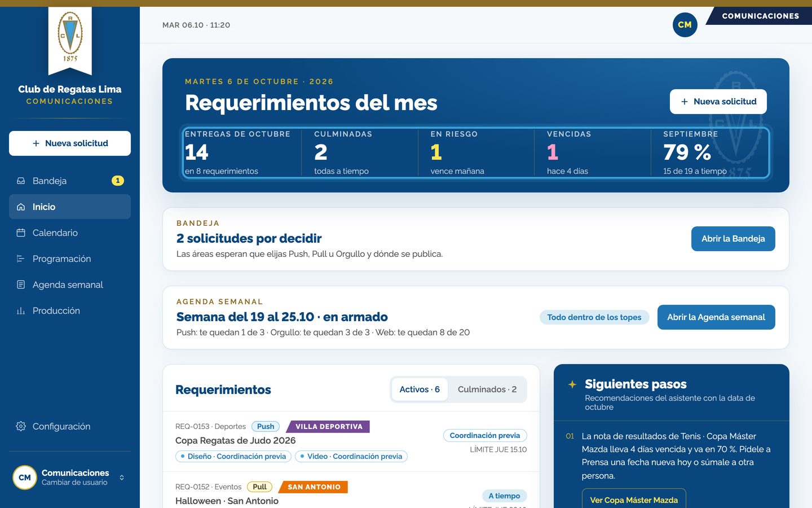Screen dimensions: 812x508
Task: Click the Inicio home icon
Action: pyautogui.click(x=21, y=207)
